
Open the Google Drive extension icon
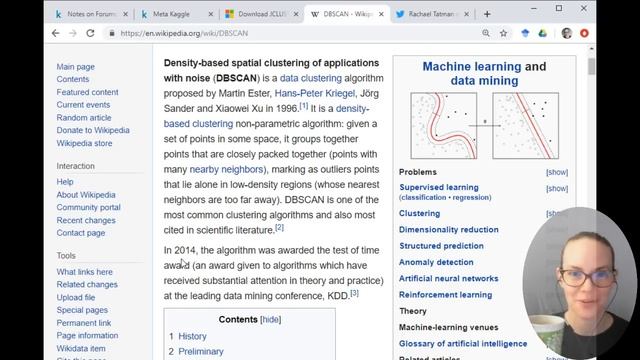tap(542, 33)
